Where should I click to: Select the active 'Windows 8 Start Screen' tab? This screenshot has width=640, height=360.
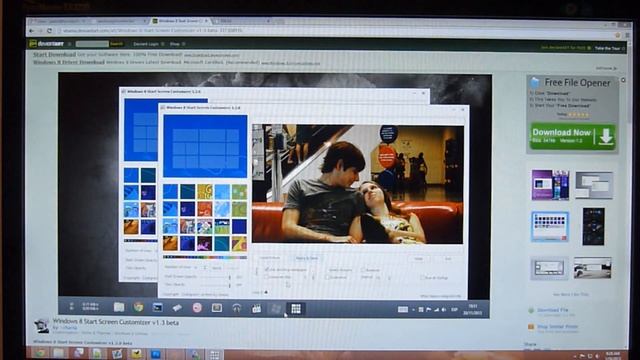[180, 21]
